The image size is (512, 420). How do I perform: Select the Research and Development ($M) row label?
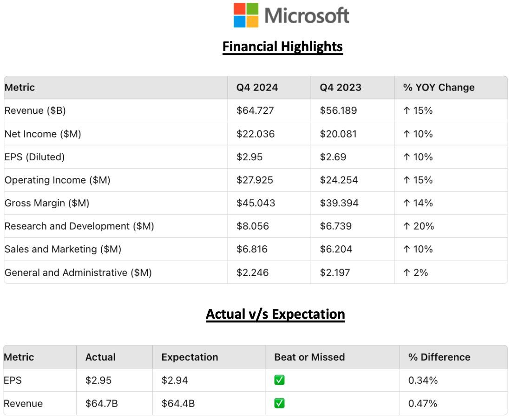click(x=79, y=226)
